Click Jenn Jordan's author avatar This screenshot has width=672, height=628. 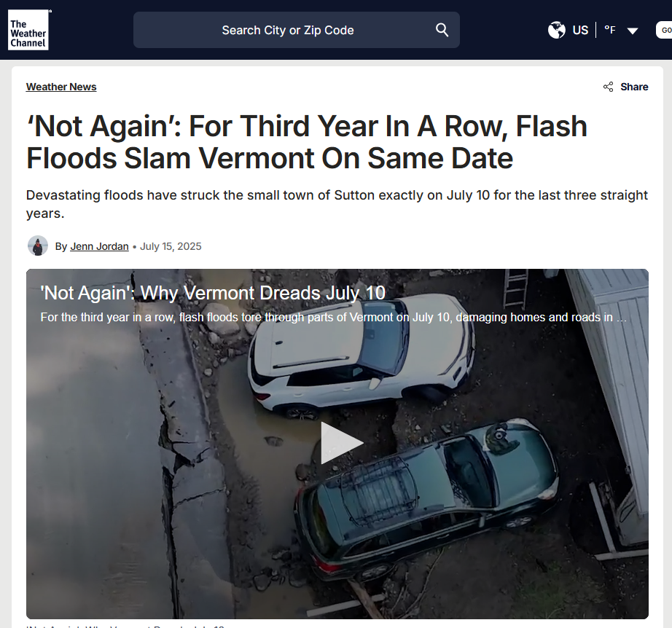(x=38, y=246)
